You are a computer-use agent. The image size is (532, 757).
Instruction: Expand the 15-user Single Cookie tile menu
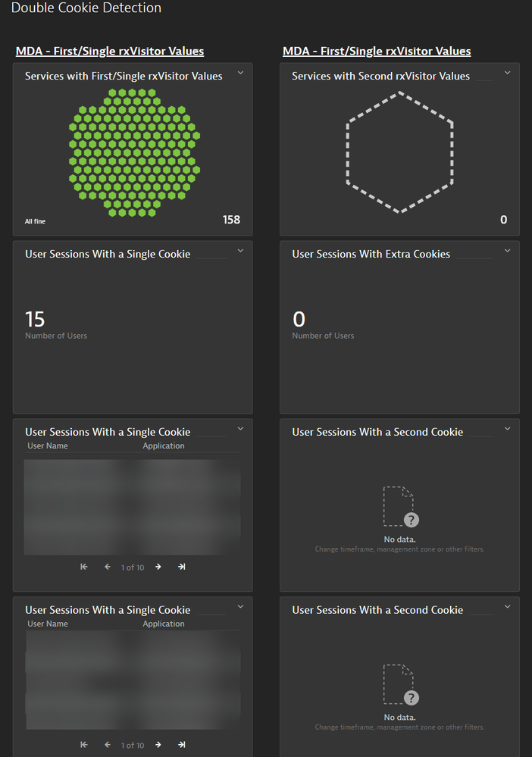coord(240,251)
